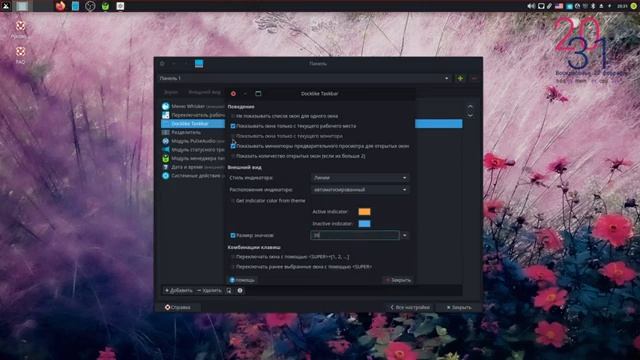Open the Панель 1 selection dropdown
This screenshot has width=640, height=360.
pos(304,78)
